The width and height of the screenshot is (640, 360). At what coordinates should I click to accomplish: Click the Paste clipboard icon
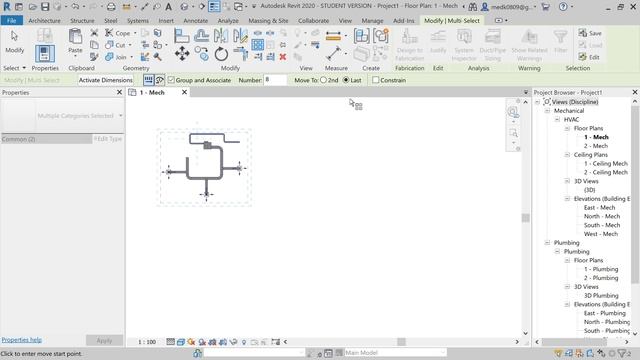coord(75,37)
